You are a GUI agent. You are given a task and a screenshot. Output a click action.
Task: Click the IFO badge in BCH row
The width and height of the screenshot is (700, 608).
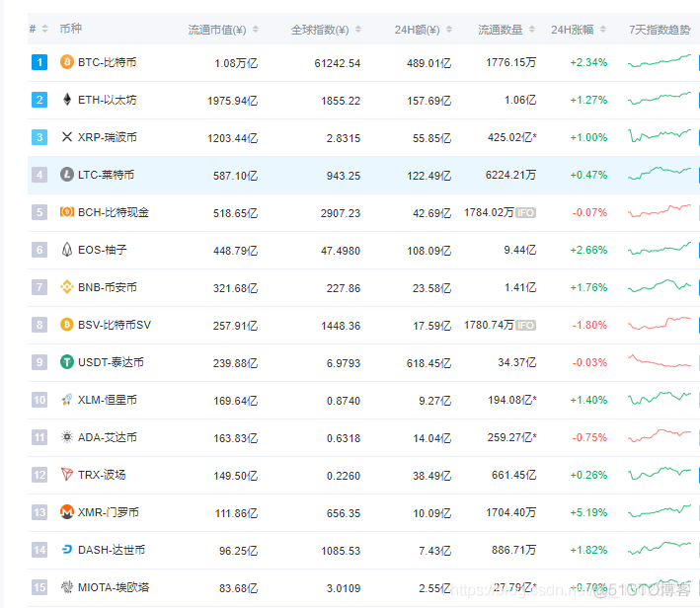[525, 213]
